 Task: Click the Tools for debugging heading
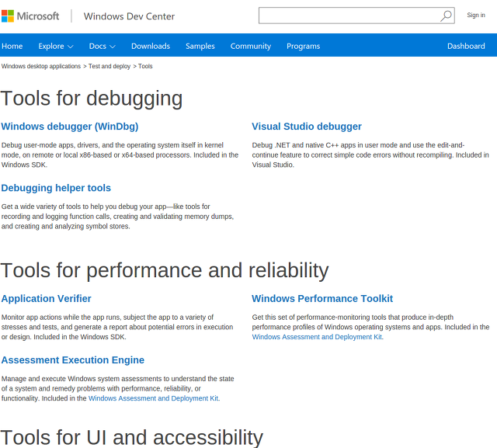[x=92, y=98]
